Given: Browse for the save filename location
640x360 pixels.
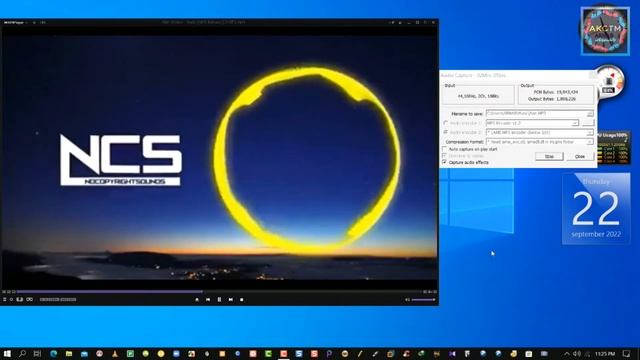Looking at the screenshot, I should (590, 113).
